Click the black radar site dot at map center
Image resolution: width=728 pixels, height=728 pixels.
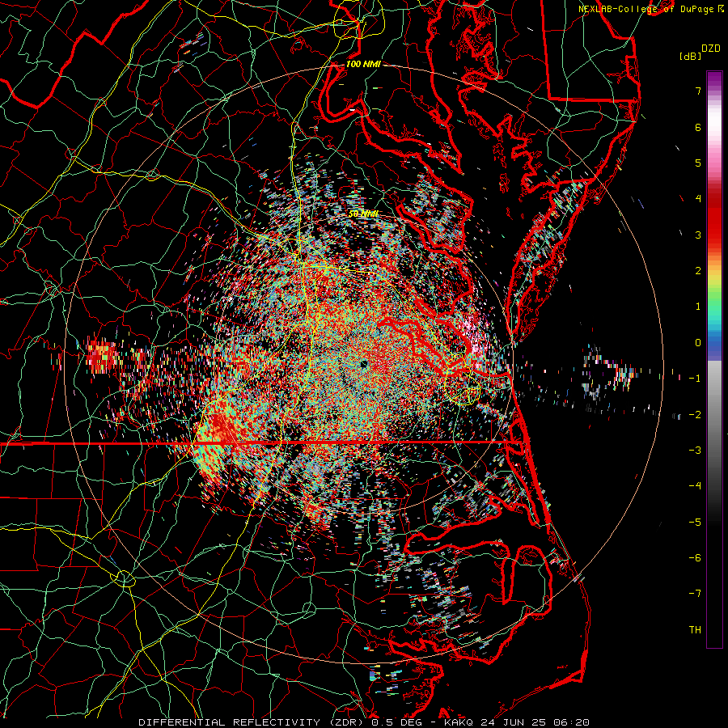click(x=363, y=363)
